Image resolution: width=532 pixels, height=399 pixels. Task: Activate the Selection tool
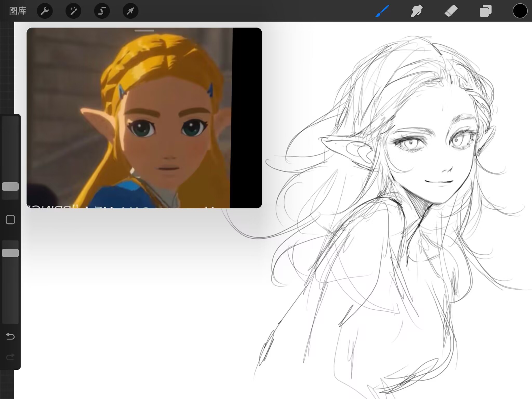[x=102, y=11]
